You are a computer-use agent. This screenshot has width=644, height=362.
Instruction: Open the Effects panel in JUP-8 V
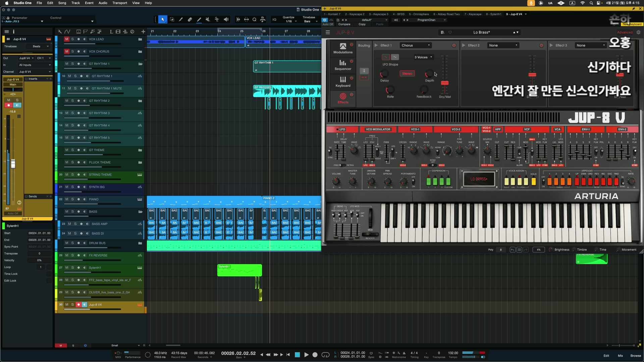coord(343,99)
